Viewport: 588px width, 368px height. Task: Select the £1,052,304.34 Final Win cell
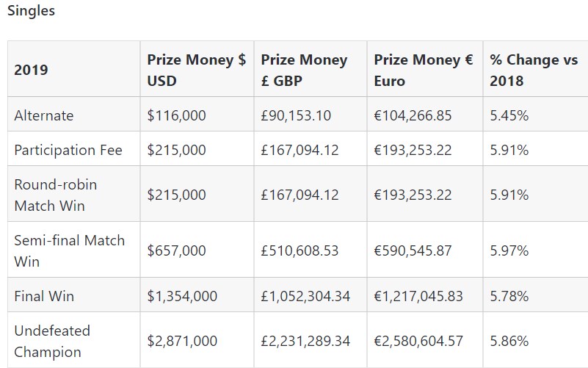click(305, 296)
